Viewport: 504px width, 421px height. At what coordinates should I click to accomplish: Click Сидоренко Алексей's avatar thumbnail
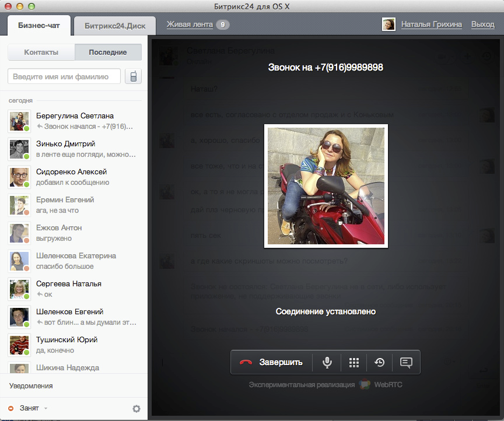pyautogui.click(x=19, y=177)
